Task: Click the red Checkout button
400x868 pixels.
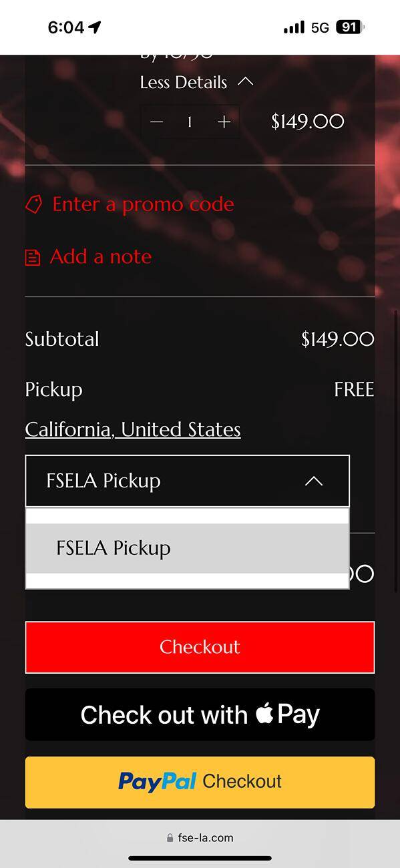Action: click(x=200, y=647)
